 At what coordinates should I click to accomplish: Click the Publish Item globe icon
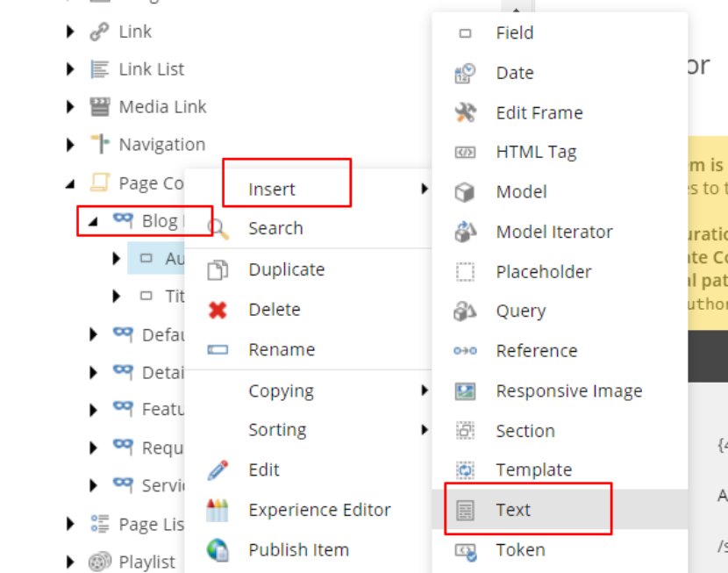218,550
